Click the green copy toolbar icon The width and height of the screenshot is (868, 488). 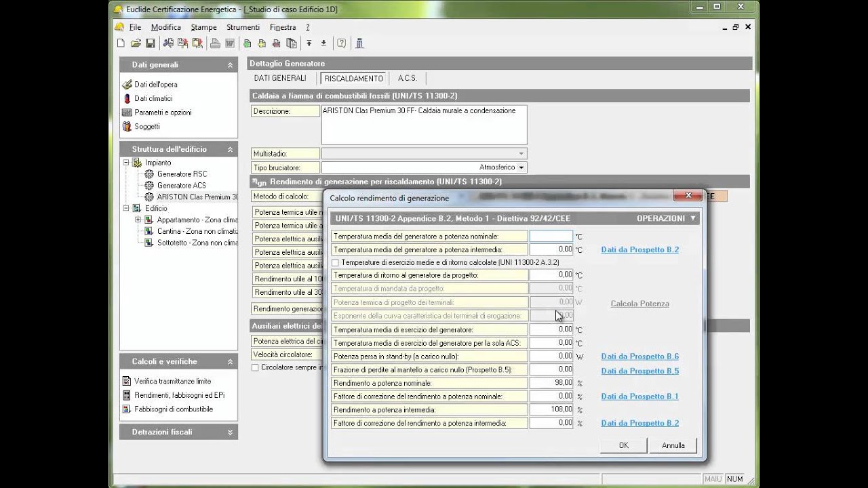tap(248, 43)
